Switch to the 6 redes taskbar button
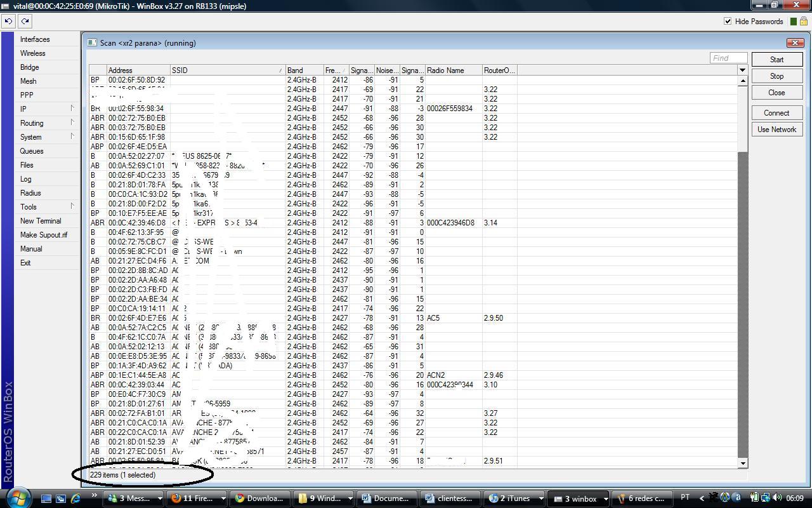This screenshot has height=508, width=812. [642, 498]
